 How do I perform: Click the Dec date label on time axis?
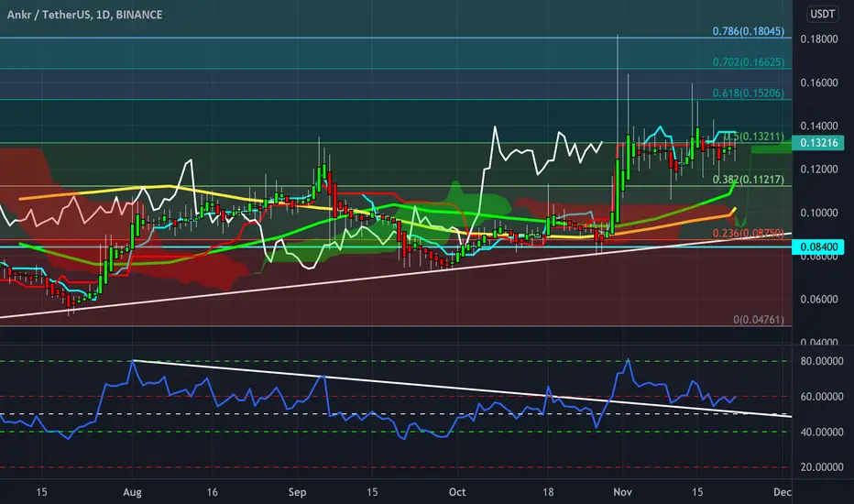pos(783,492)
